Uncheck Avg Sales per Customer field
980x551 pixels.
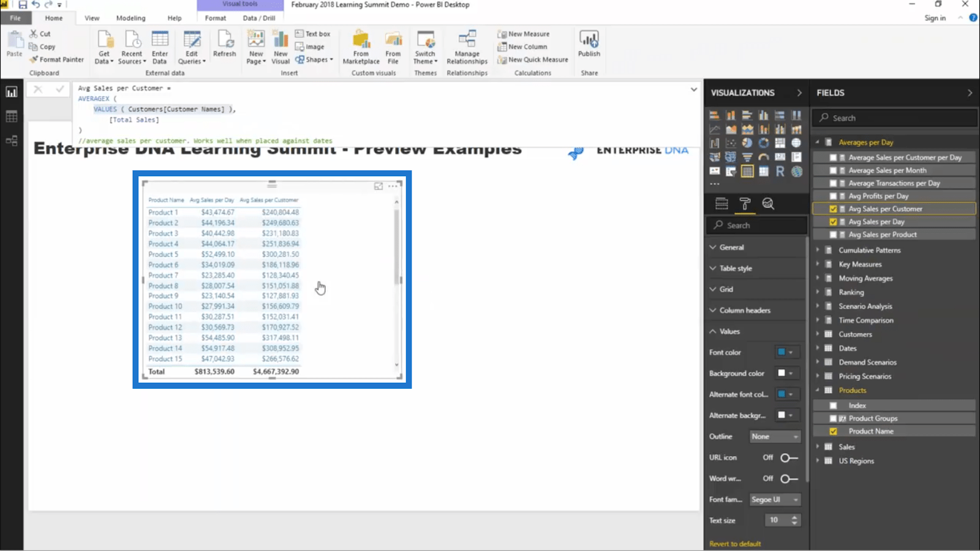tap(833, 209)
